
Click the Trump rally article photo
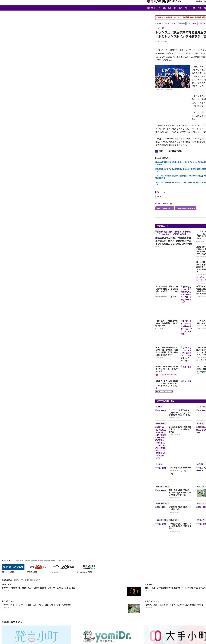[x=173, y=77]
